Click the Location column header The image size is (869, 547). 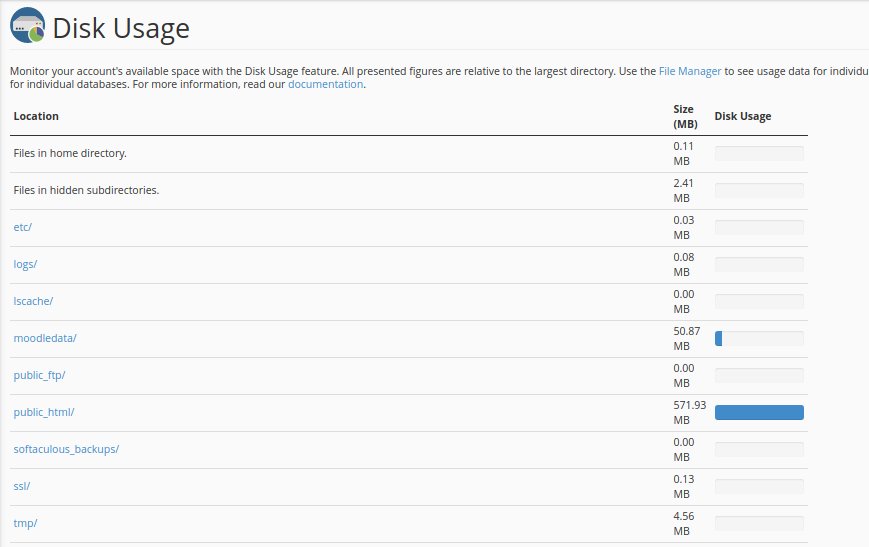click(36, 116)
